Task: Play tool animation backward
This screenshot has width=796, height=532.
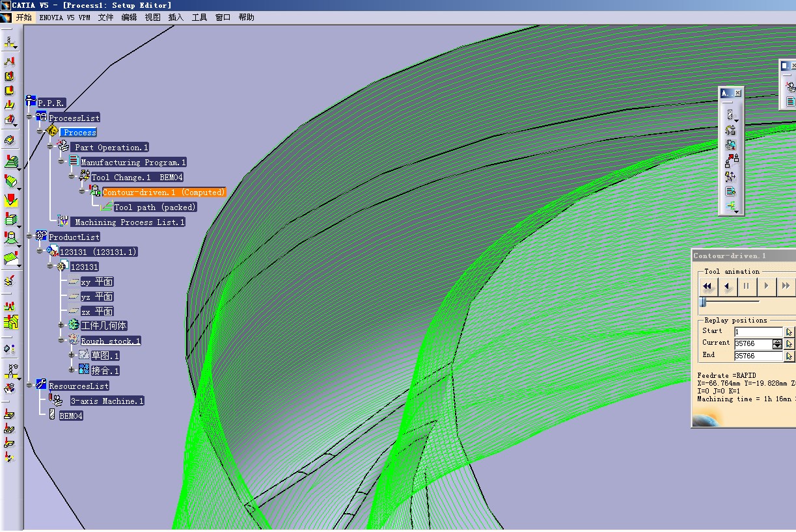Action: tap(727, 286)
